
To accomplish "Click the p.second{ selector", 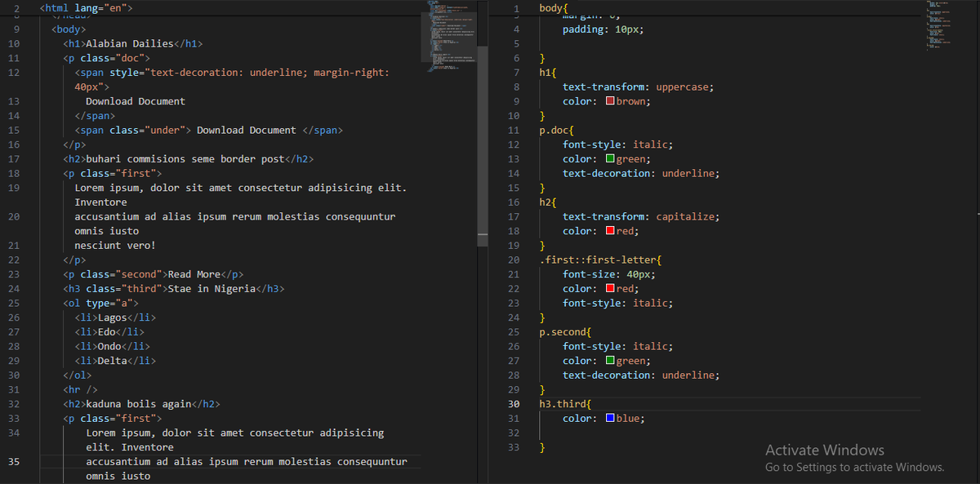I will pos(565,332).
